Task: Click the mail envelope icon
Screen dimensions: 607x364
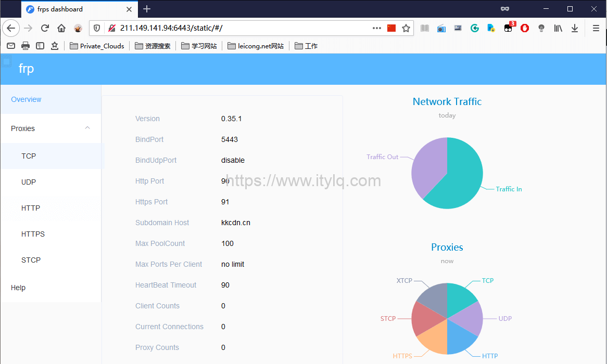Action: pyautogui.click(x=10, y=46)
